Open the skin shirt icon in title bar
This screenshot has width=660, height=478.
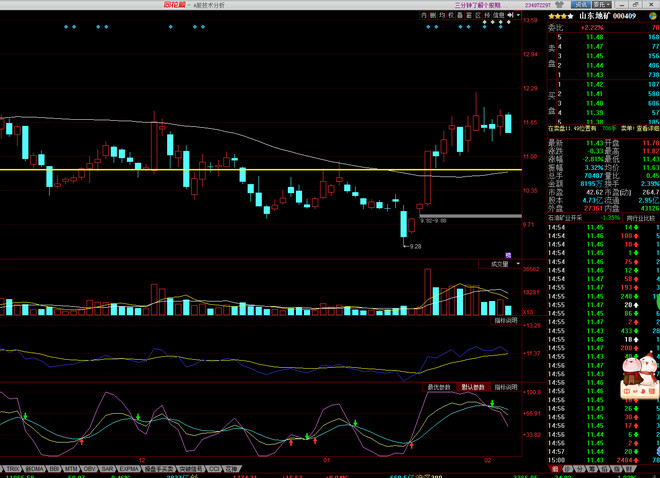pos(559,5)
